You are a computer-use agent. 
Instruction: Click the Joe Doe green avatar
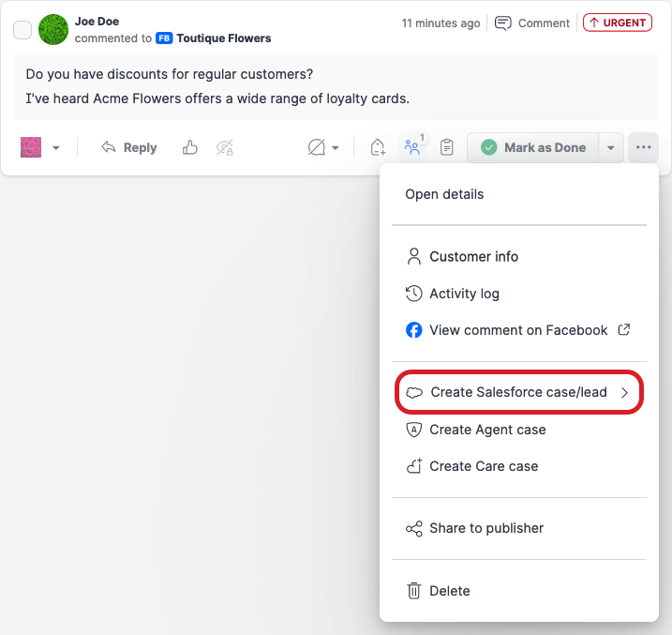click(53, 30)
